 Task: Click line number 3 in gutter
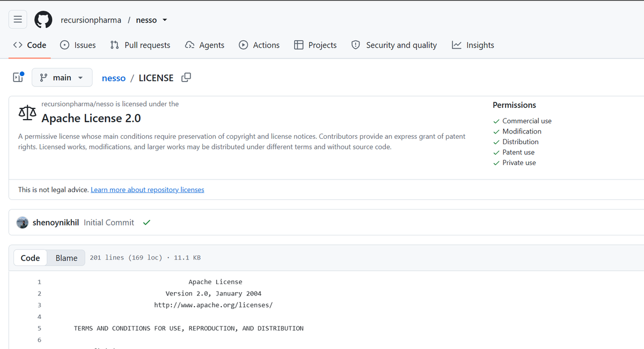[39, 305]
